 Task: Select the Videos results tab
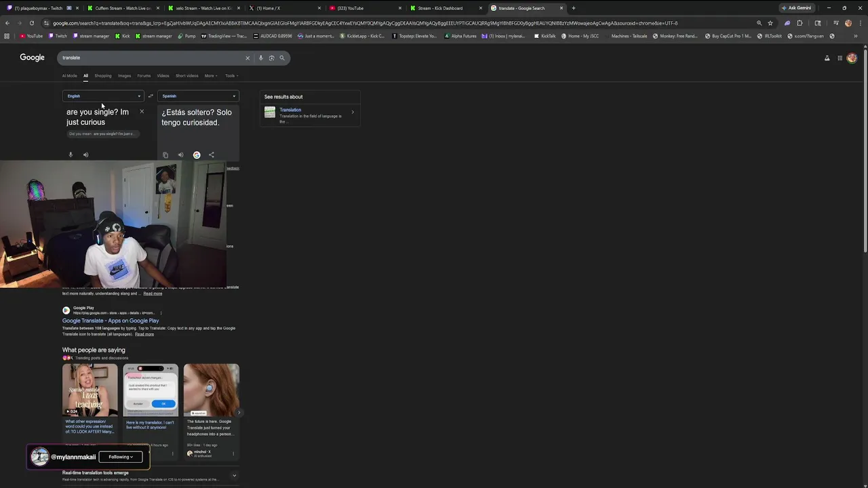click(163, 76)
